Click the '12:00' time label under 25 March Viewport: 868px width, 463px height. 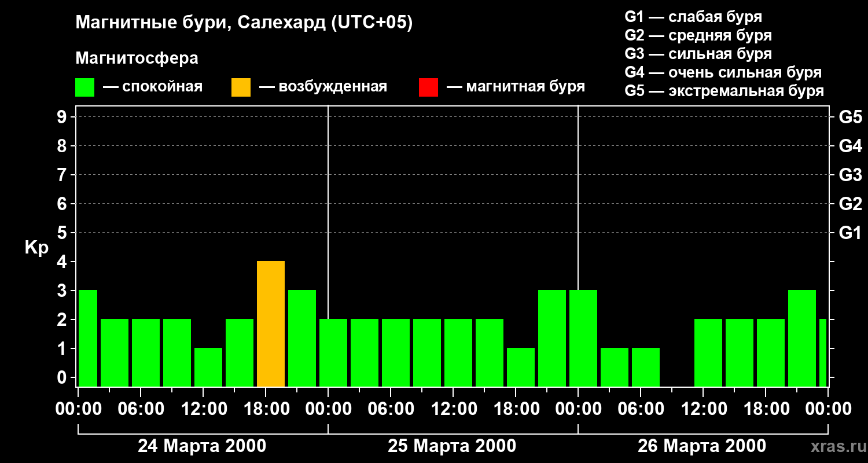[454, 409]
